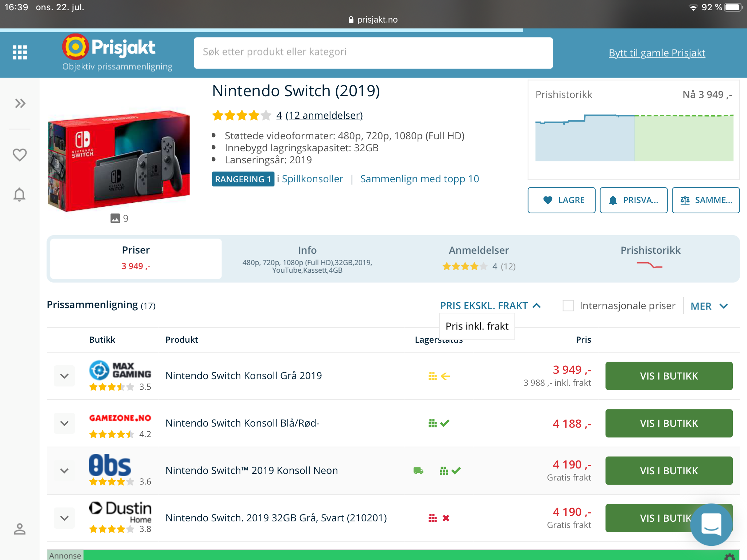Expand Gamezone.no store row
747x560 pixels.
point(65,423)
